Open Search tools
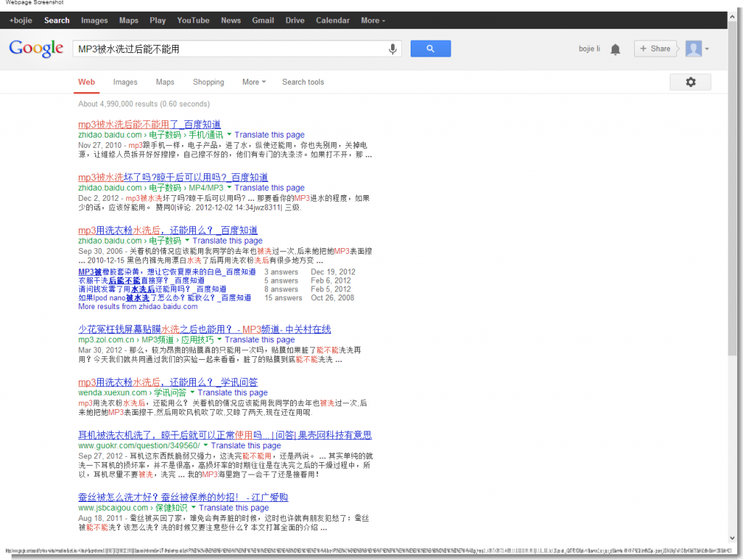743x560 pixels. (303, 82)
